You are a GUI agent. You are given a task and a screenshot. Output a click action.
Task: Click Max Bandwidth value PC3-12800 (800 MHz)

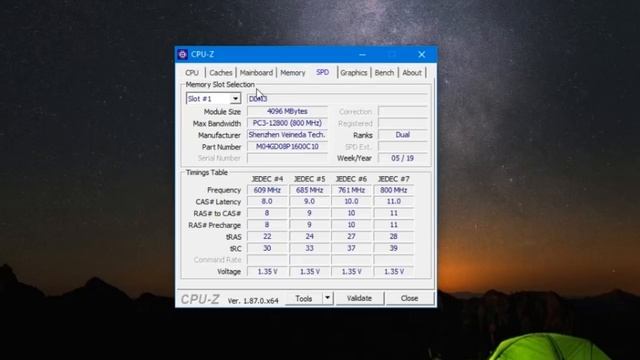287,123
